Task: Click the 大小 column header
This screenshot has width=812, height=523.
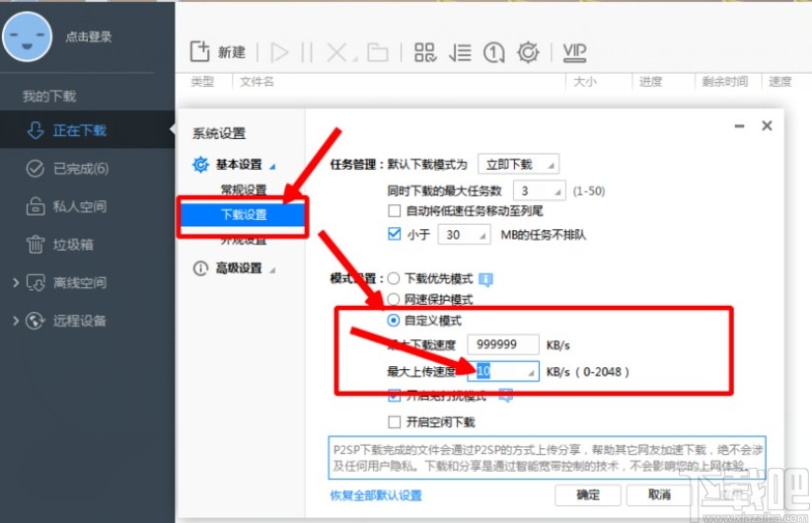Action: point(585,81)
